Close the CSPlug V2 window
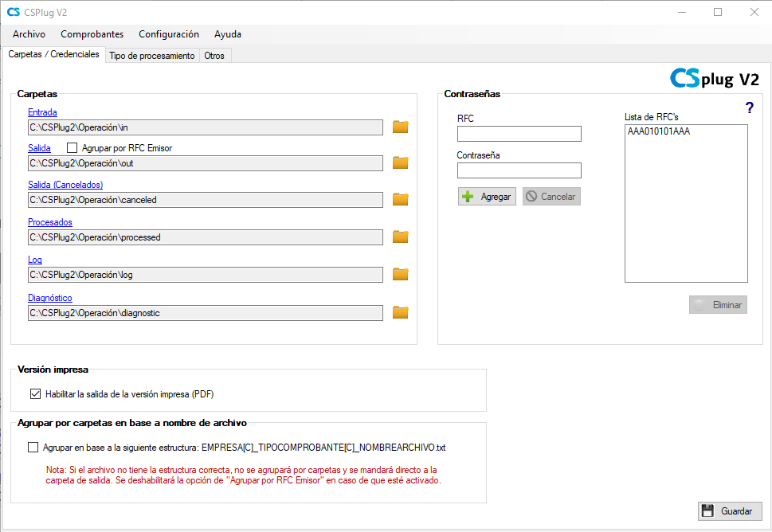 point(754,12)
